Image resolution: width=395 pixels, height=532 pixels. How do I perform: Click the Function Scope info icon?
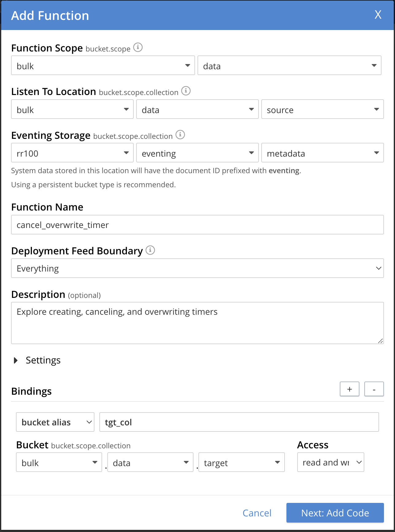point(138,47)
